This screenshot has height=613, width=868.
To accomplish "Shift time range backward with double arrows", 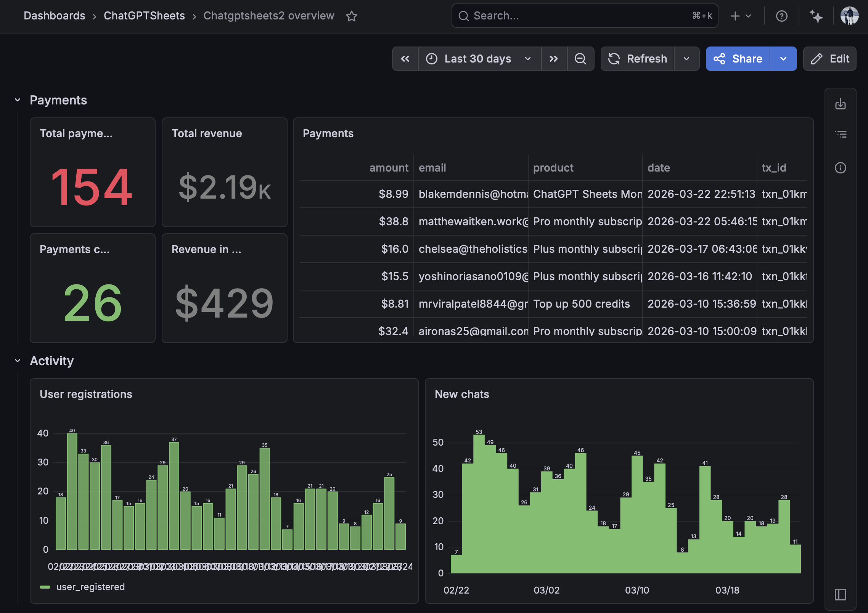I will (405, 59).
